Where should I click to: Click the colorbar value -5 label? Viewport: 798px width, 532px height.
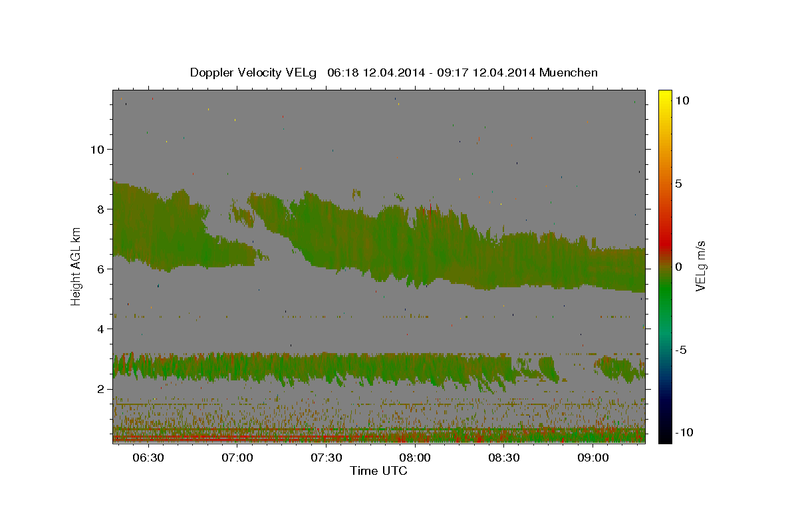pos(682,350)
